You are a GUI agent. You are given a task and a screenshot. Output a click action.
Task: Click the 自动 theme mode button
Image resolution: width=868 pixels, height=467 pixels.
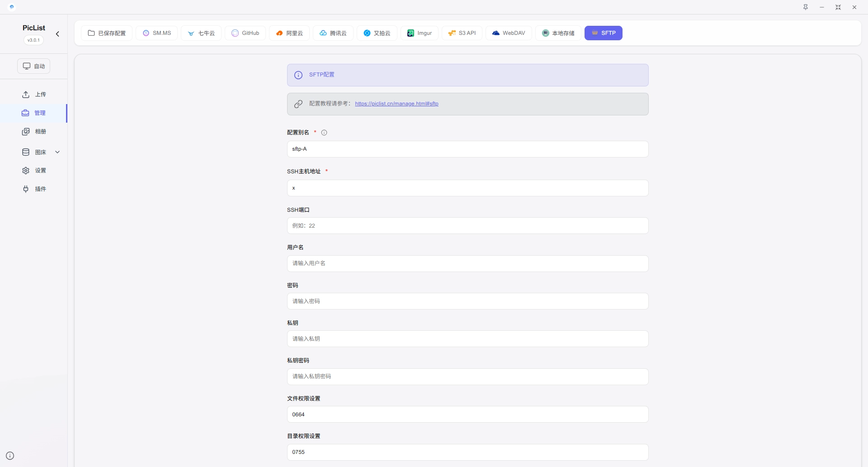pos(34,66)
